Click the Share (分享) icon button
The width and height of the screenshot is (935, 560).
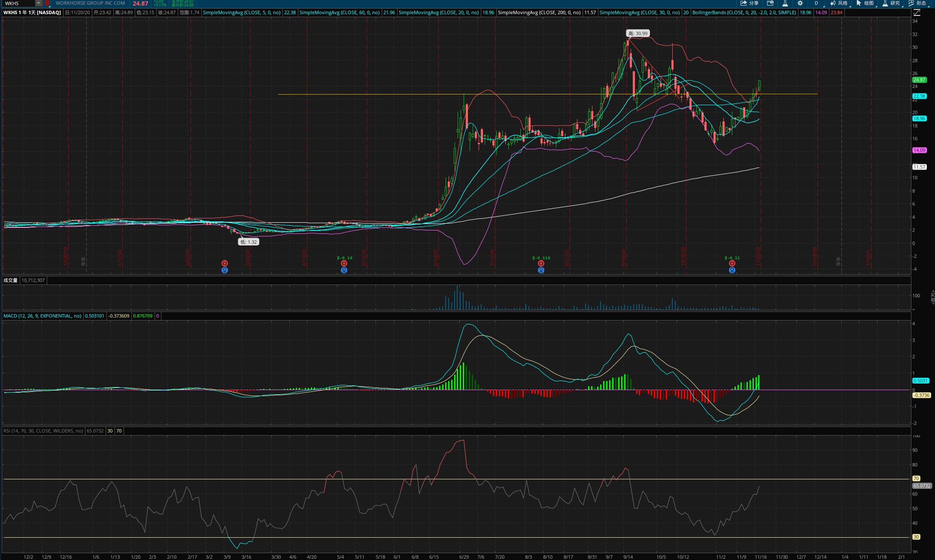pyautogui.click(x=749, y=3)
